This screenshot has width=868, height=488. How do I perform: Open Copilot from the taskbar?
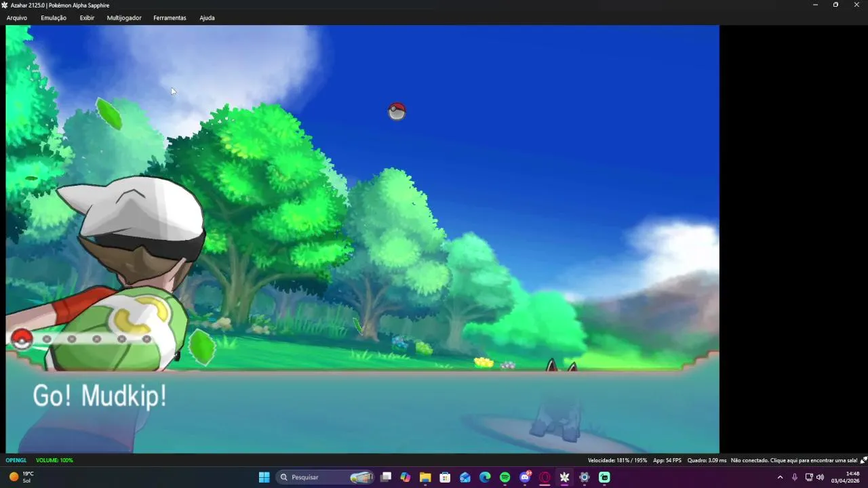pos(406,477)
